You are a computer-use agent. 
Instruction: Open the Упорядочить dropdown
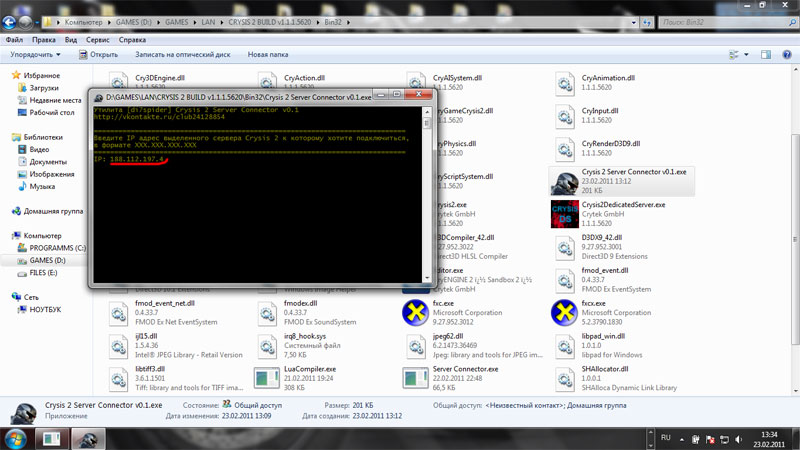pyautogui.click(x=35, y=54)
